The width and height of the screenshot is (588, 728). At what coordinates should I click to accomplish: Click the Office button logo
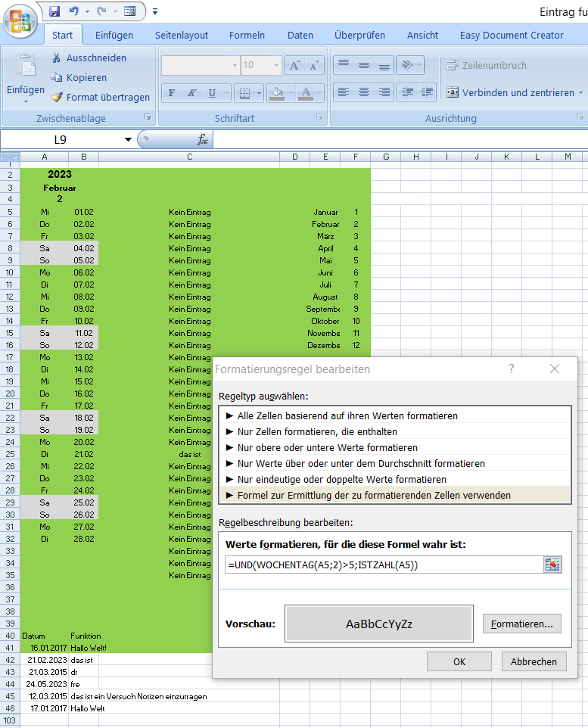coord(21,21)
